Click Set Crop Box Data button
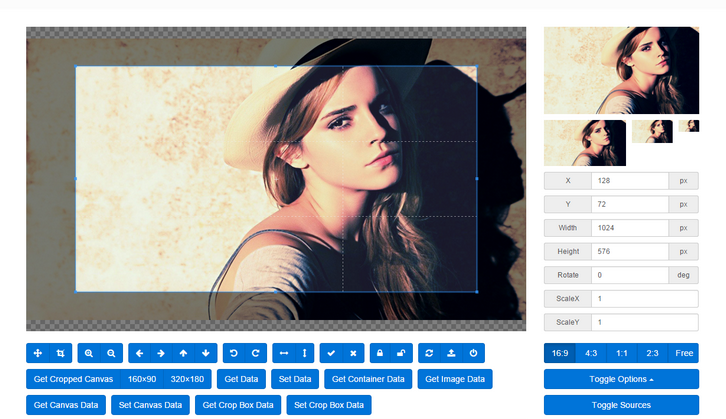The height and width of the screenshot is (419, 726). (329, 405)
